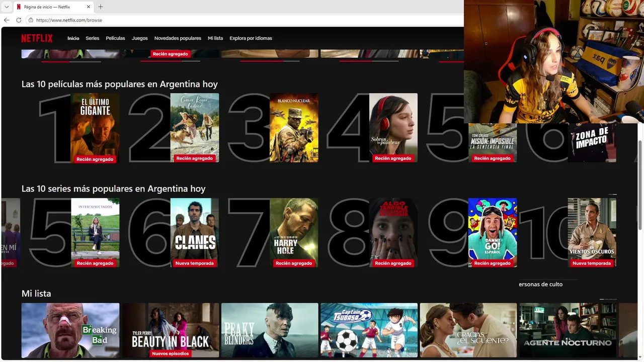
Task: Click the partially visible 'ersonas de culto' text
Action: (541, 284)
